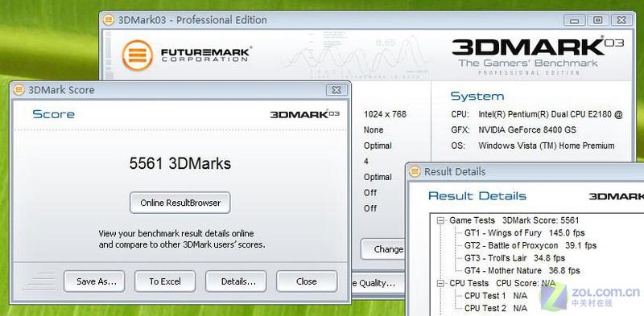The height and width of the screenshot is (316, 644).
Task: Maximize the 3DMark03 Professional Edition window
Action: [598, 19]
